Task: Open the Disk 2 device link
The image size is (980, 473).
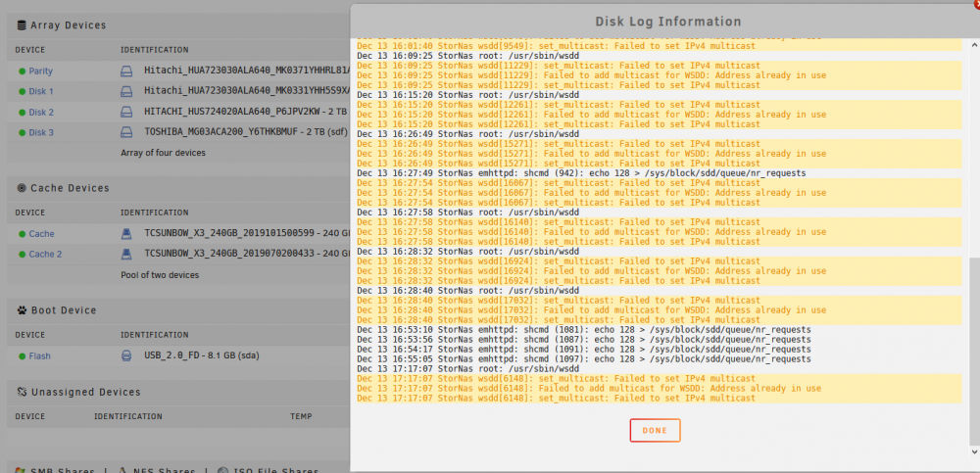Action: (41, 113)
